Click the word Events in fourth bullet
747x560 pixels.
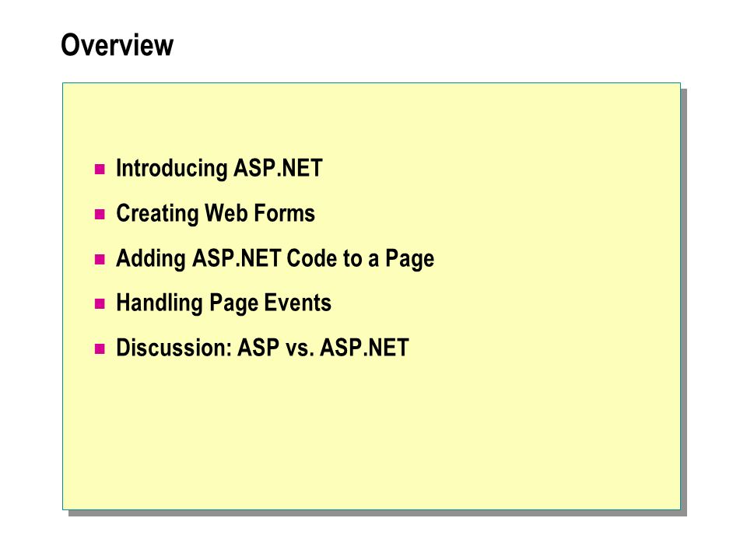pos(298,303)
